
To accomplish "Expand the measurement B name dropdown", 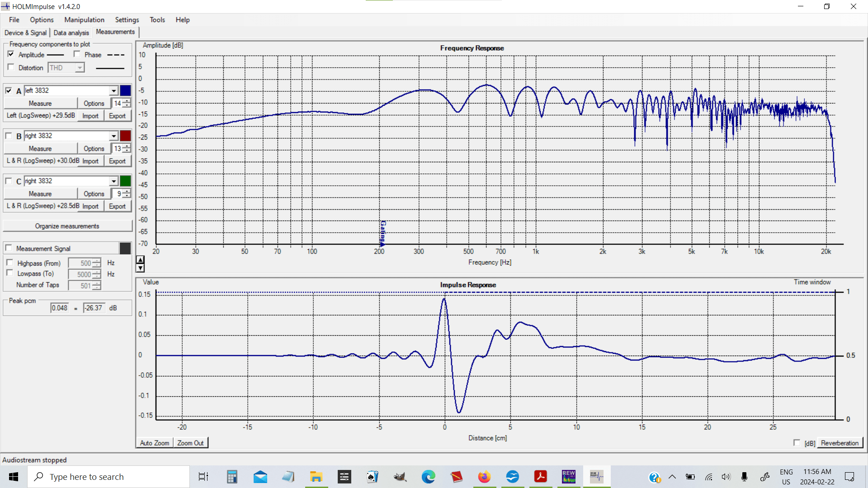I will [114, 136].
